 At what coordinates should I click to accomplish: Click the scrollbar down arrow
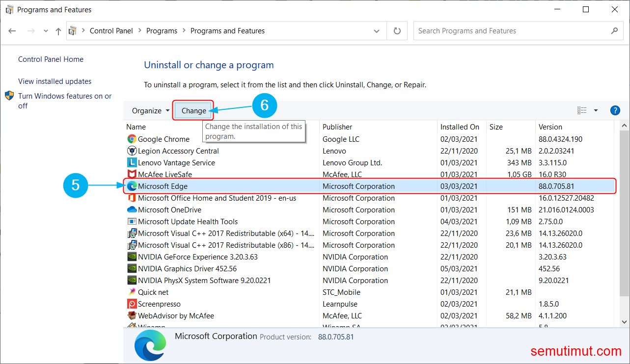(625, 322)
